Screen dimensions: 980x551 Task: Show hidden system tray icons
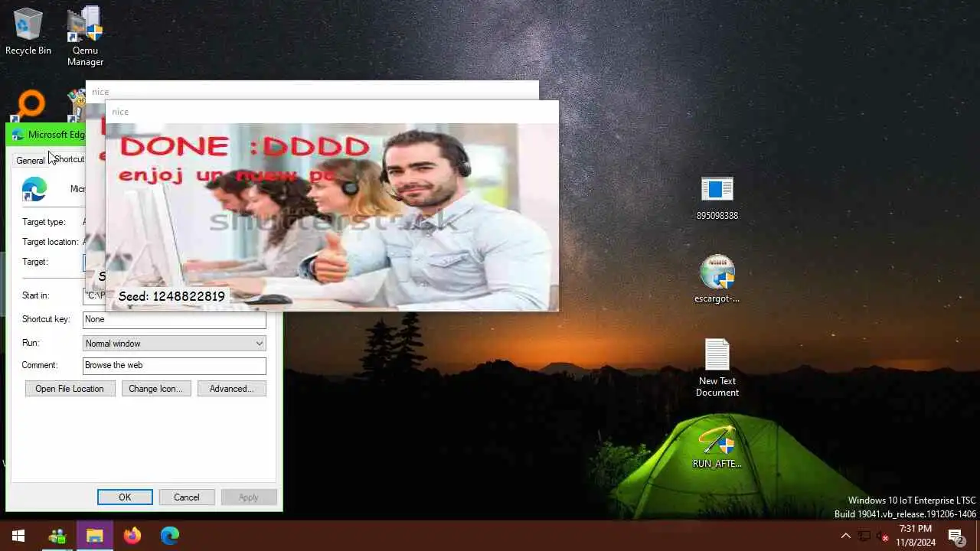point(845,536)
